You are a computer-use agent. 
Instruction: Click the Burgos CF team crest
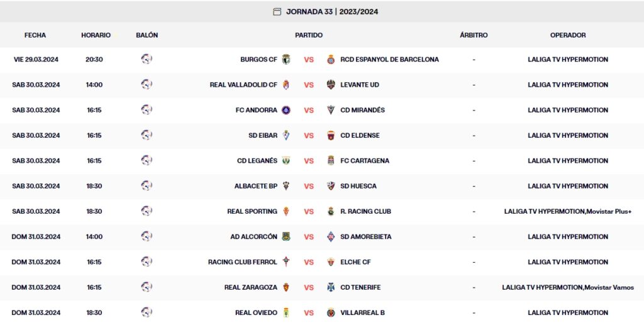[x=286, y=60]
